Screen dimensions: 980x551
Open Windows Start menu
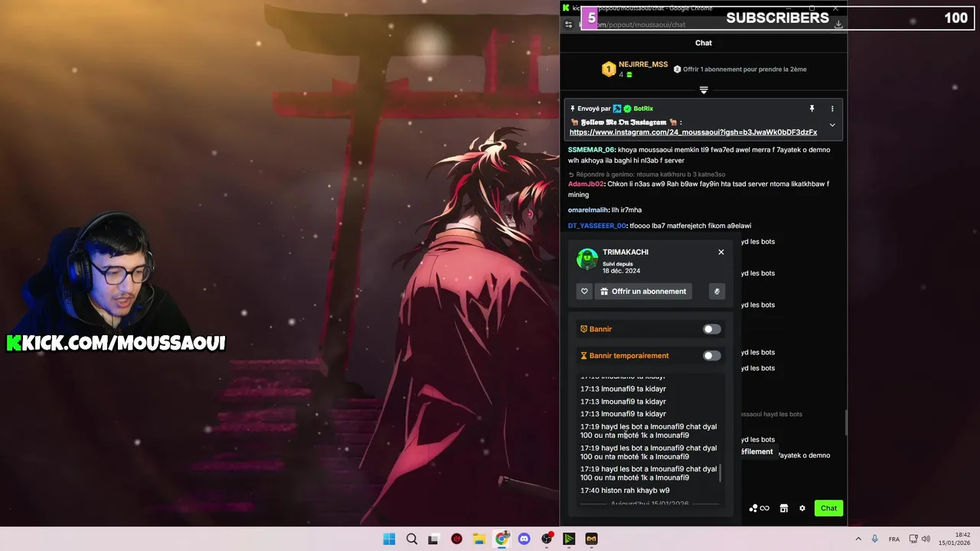389,539
